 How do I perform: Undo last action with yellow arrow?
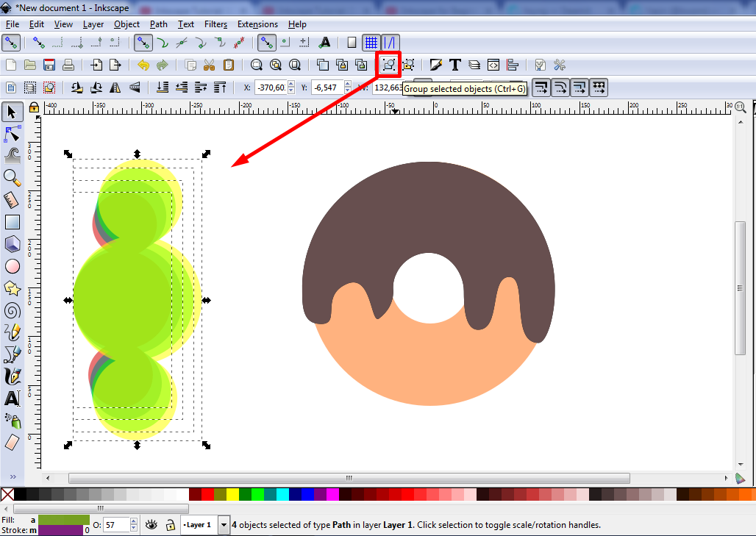143,65
